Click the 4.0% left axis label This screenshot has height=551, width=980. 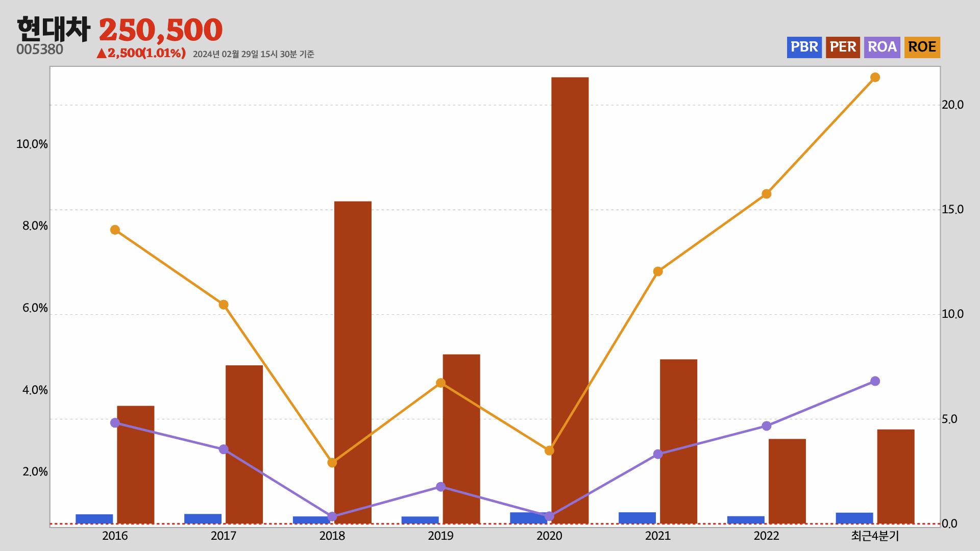(x=35, y=390)
